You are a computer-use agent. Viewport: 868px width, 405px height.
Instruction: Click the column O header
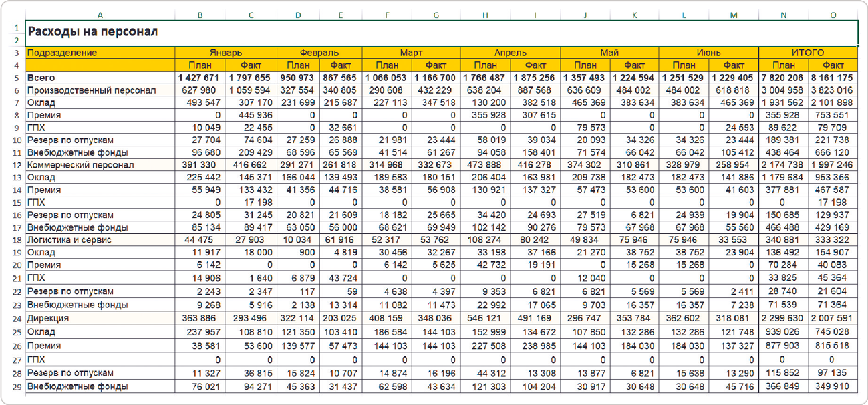pos(833,15)
